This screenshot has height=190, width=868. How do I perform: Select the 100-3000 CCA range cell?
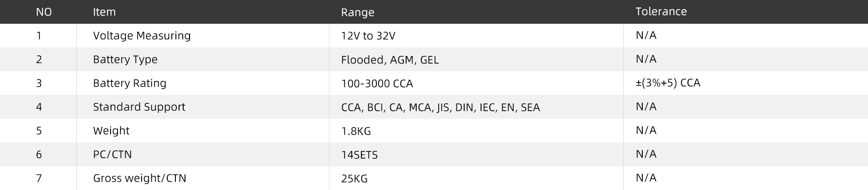377,84
